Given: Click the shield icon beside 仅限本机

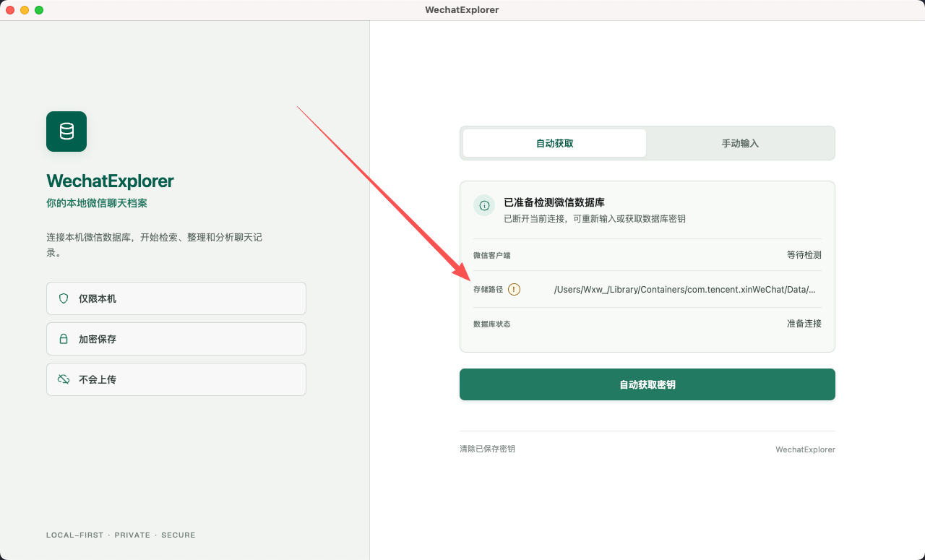Looking at the screenshot, I should click(64, 298).
